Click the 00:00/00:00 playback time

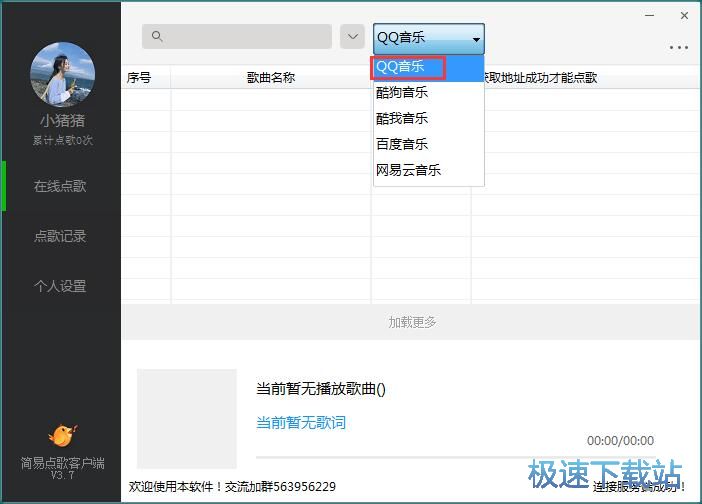[x=621, y=440]
